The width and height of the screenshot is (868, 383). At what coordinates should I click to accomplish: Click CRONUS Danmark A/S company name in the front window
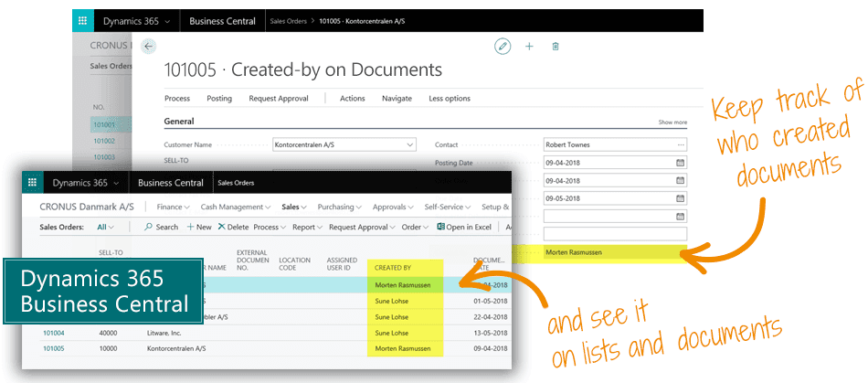tap(88, 207)
